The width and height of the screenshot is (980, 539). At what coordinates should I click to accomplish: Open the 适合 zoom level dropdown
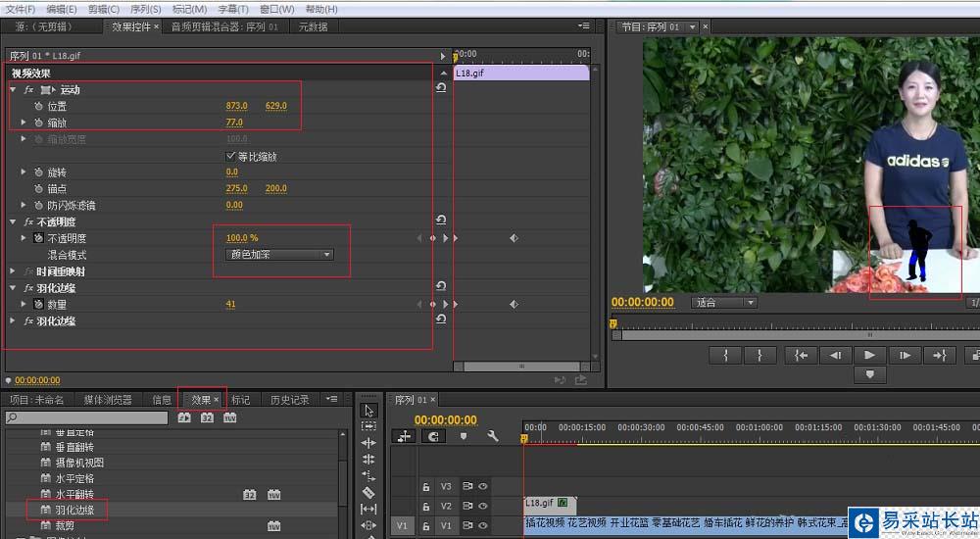click(x=724, y=303)
